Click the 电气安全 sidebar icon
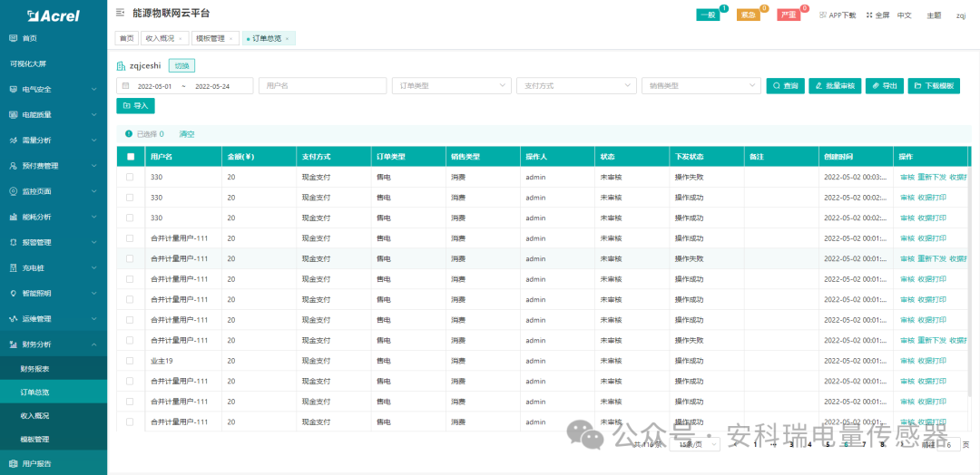Screen dimensions: 980x475 [13, 89]
